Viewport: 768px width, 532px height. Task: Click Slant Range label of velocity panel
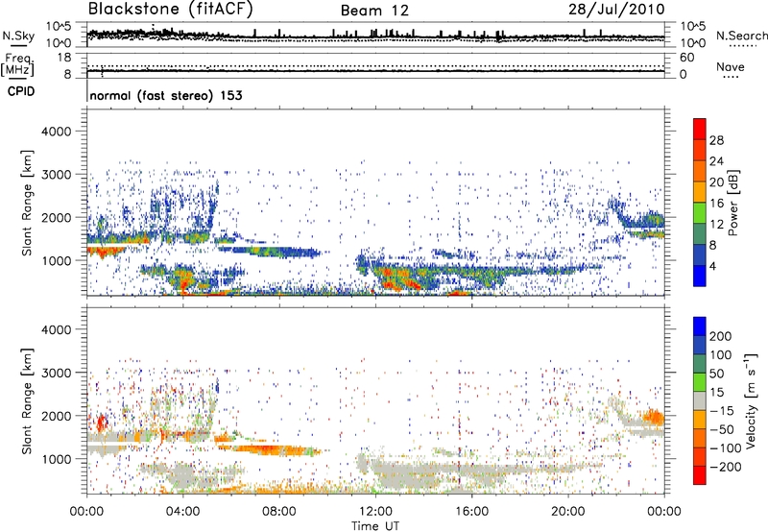(27, 400)
